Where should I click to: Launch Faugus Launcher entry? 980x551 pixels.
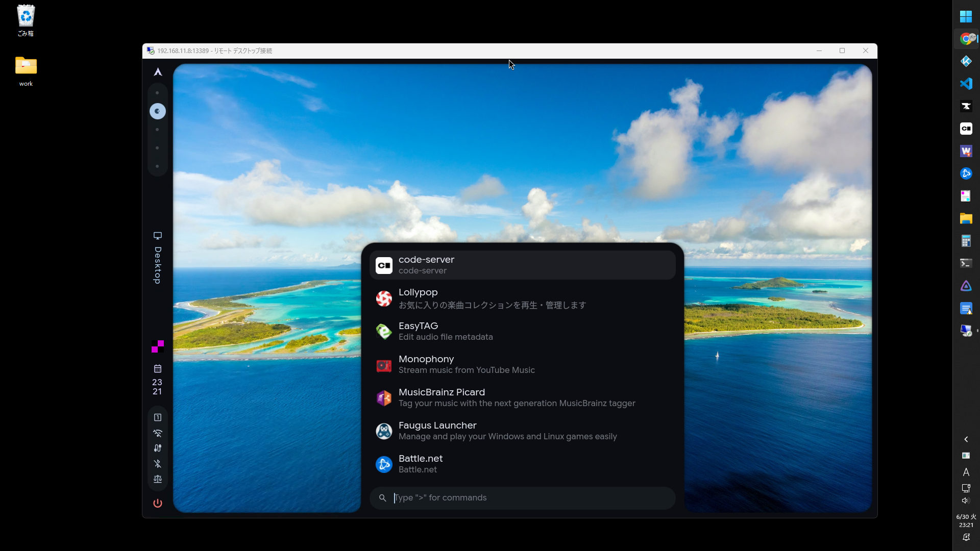pos(523,431)
